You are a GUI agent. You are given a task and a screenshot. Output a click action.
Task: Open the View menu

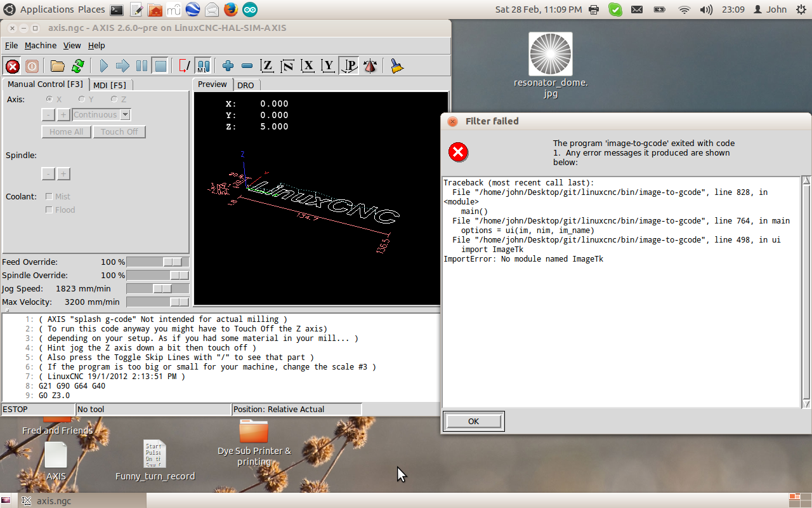pos(72,46)
